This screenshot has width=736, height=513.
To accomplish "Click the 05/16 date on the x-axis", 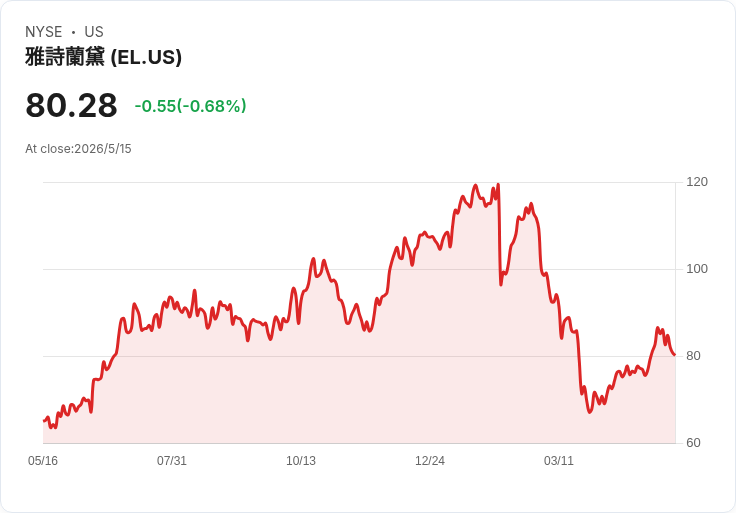I will pyautogui.click(x=43, y=460).
